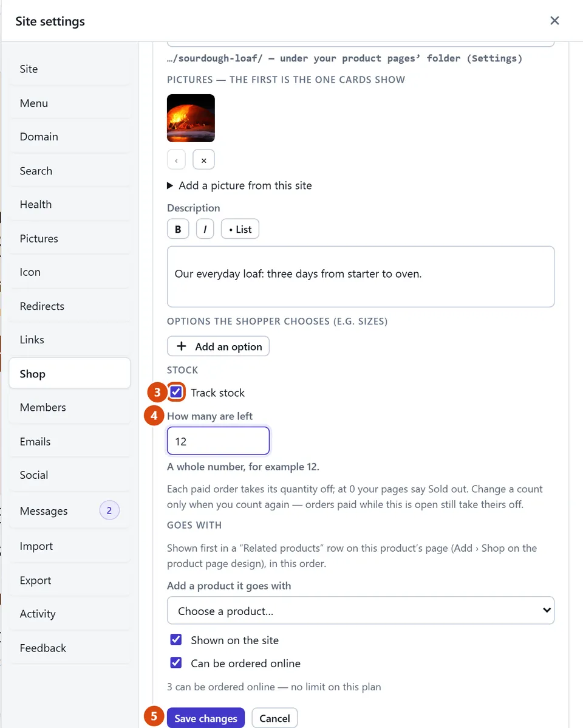The width and height of the screenshot is (583, 728).
Task: Go to the Import section
Action: [70, 546]
